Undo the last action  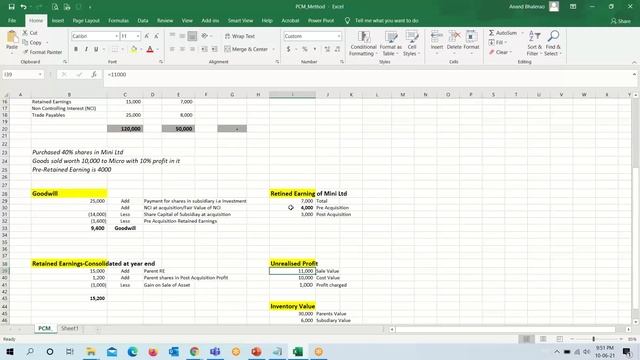point(24,7)
